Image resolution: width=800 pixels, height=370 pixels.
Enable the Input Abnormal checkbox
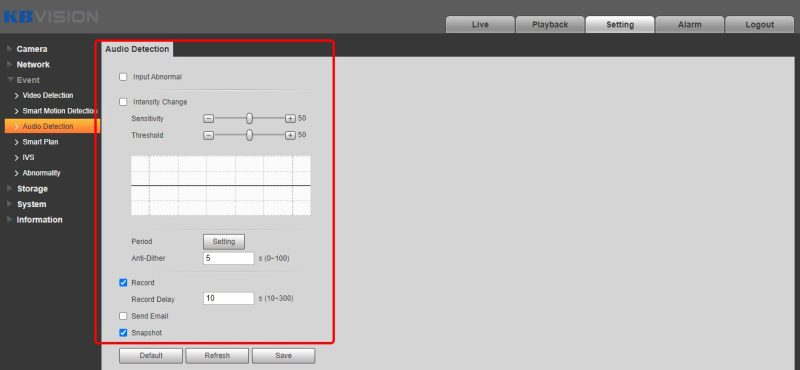click(123, 77)
